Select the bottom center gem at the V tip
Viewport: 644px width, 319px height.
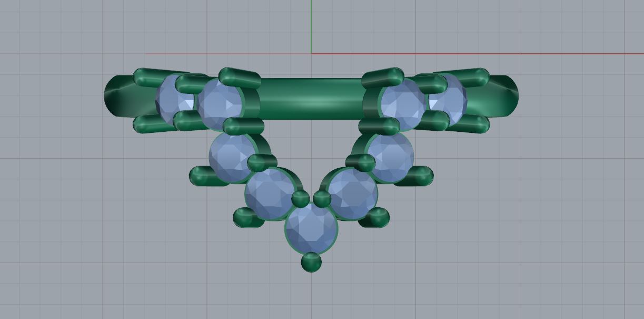pyautogui.click(x=311, y=228)
